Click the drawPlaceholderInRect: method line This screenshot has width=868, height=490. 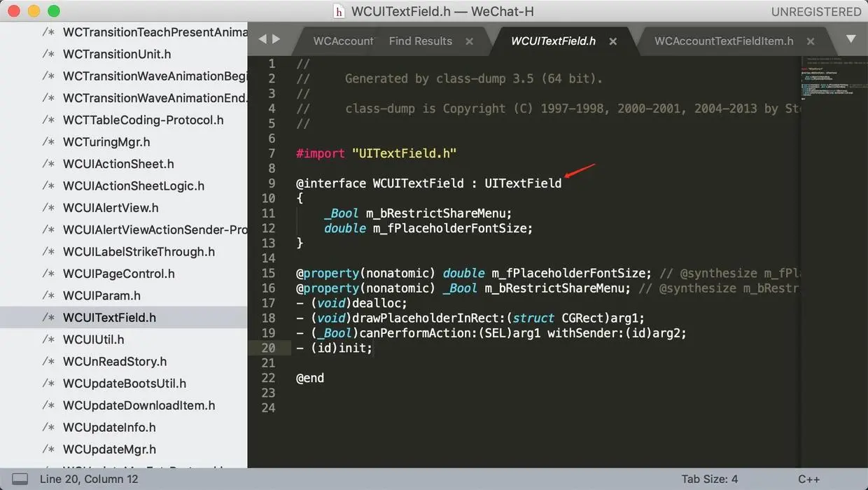(470, 318)
